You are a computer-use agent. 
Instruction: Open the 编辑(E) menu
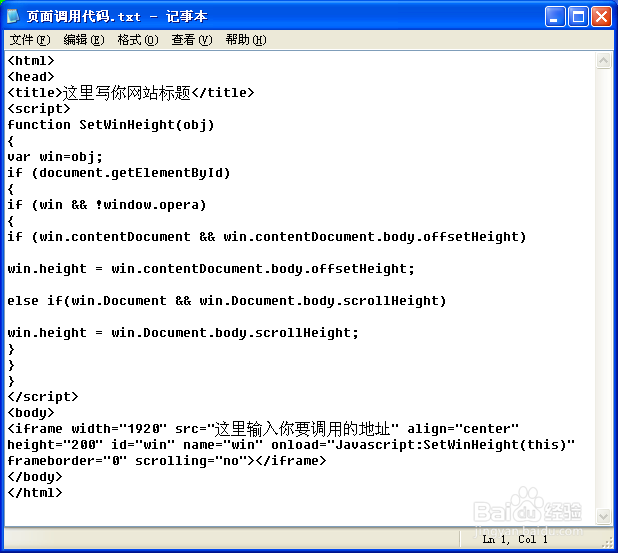[x=84, y=40]
